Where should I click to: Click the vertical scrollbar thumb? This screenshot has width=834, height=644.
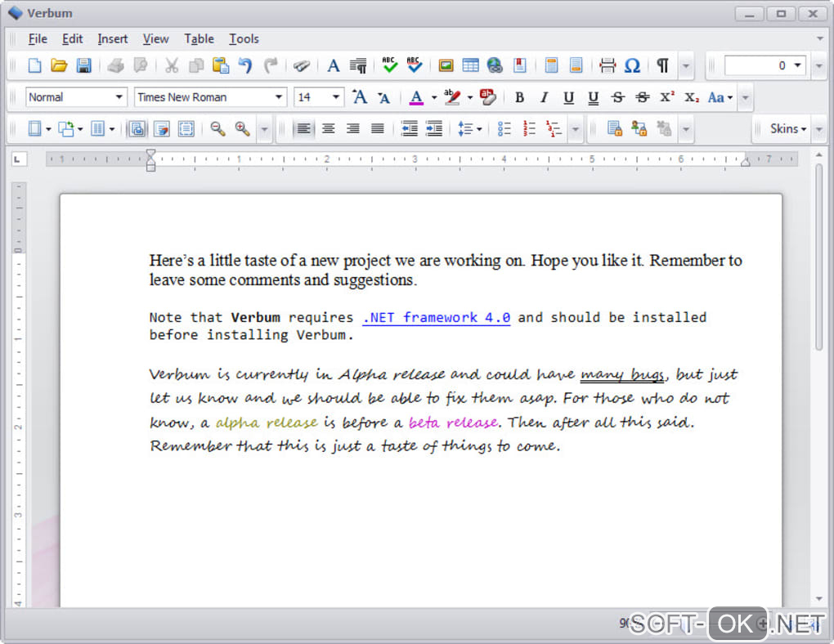pyautogui.click(x=819, y=257)
